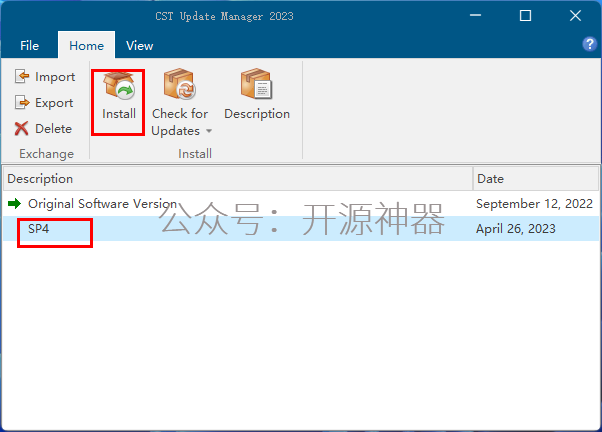Expand the Check for Updates dropdown arrow
Screen dimensions: 602x432
(209, 131)
